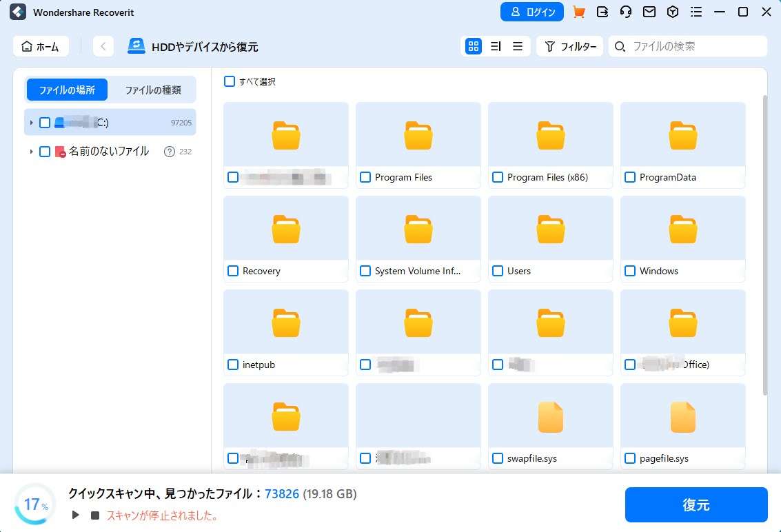The image size is (781, 532).
Task: Select the swapfile.sys file icon
Action: point(550,417)
